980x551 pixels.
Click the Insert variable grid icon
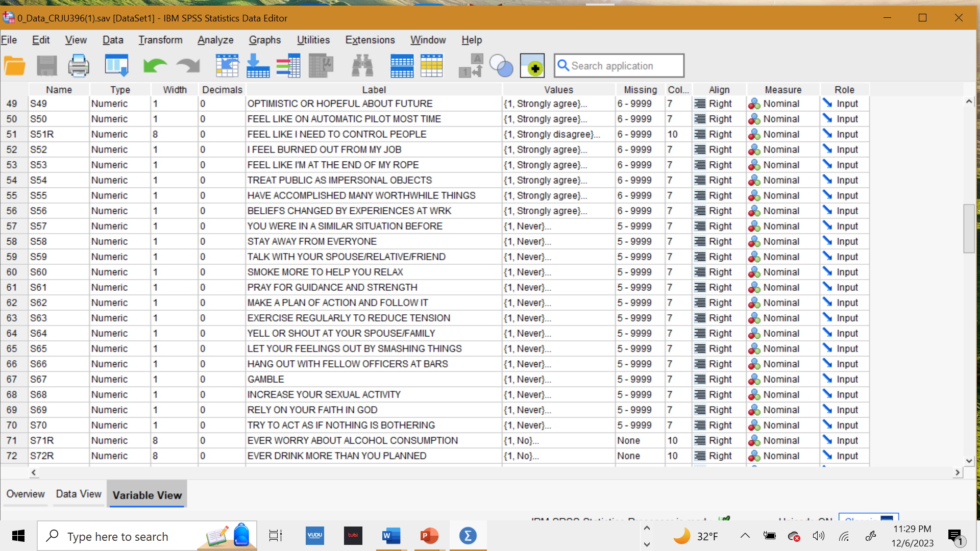click(x=432, y=66)
